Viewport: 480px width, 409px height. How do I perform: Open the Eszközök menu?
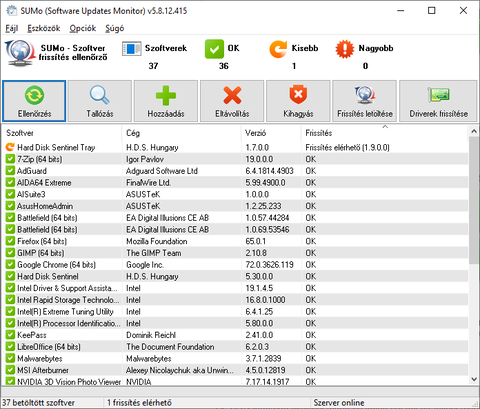[x=44, y=28]
